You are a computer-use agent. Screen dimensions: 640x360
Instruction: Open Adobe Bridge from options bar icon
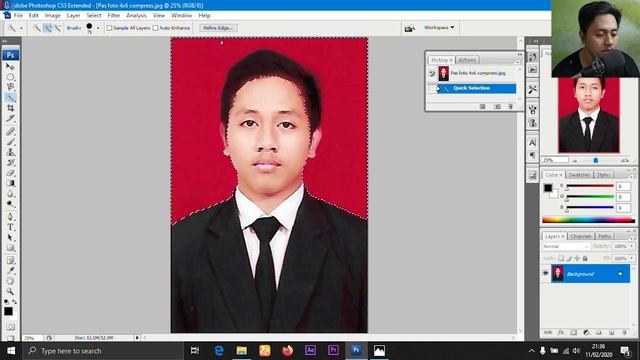point(409,28)
